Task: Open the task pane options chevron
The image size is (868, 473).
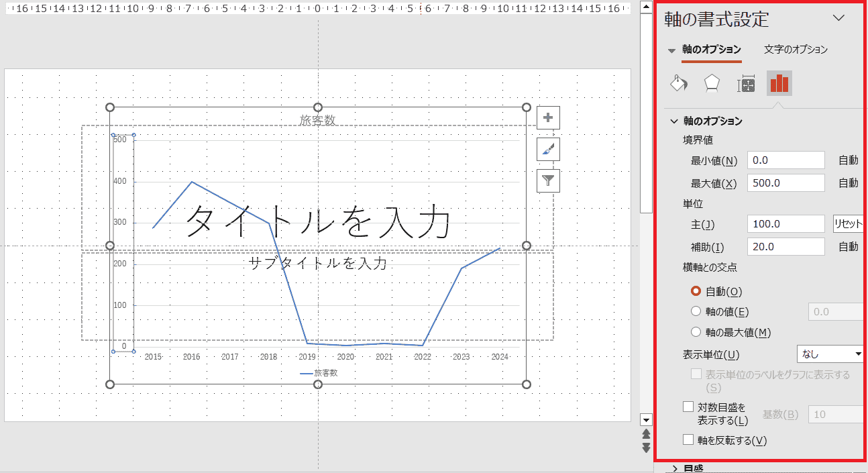Action: pyautogui.click(x=838, y=18)
